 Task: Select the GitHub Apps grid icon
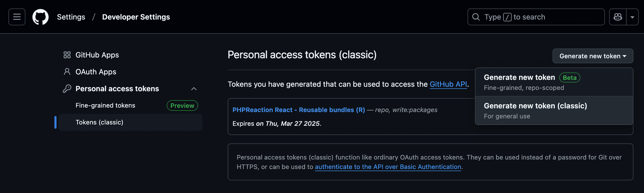(x=67, y=55)
